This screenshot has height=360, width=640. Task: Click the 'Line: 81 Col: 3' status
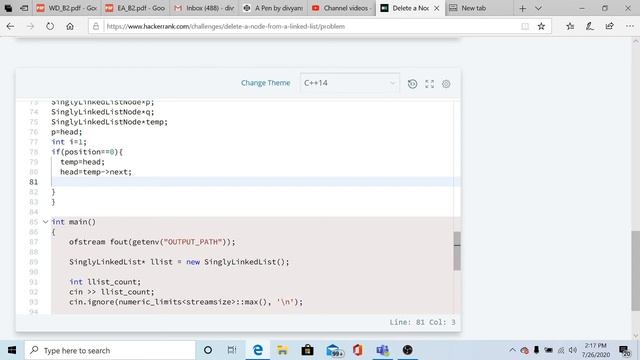pos(422,322)
